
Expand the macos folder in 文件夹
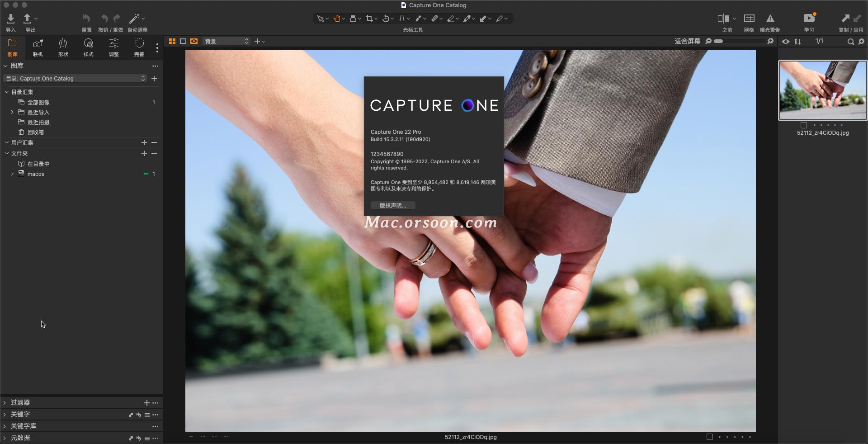pyautogui.click(x=12, y=174)
